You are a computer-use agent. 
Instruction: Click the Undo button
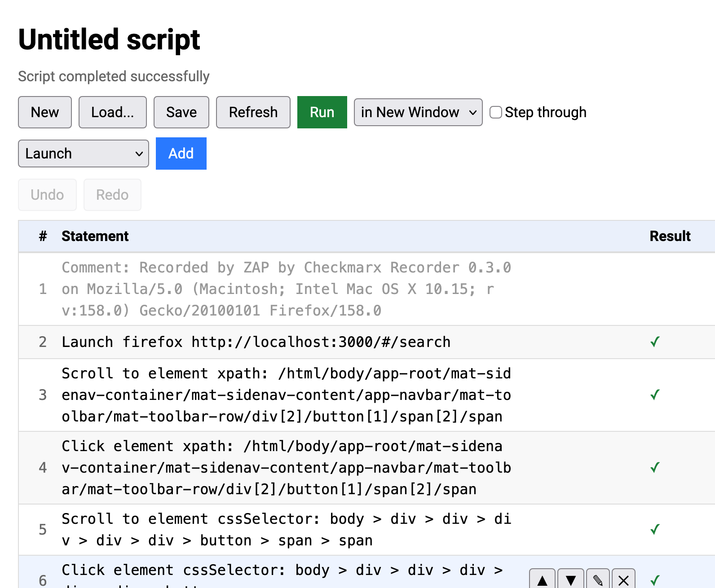(x=47, y=195)
